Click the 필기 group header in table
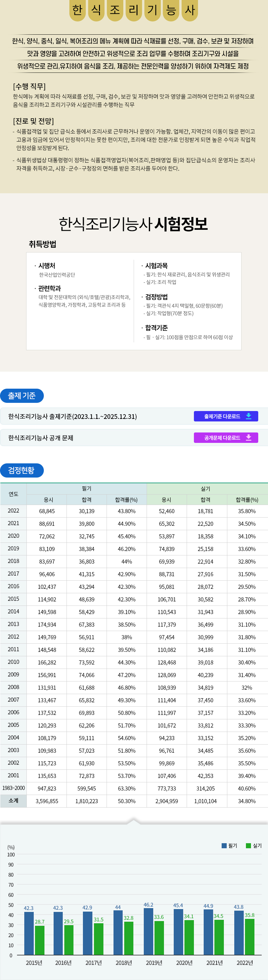 pyautogui.click(x=86, y=489)
